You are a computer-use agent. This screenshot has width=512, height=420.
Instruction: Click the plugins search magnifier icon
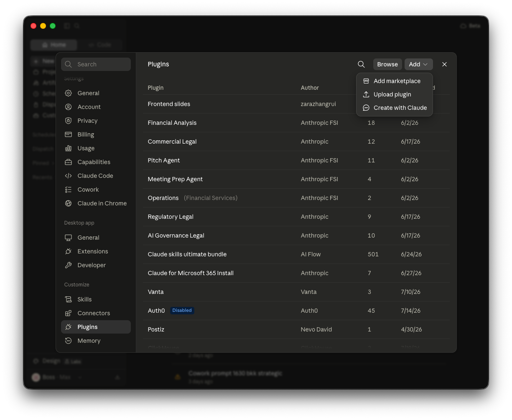click(x=361, y=64)
